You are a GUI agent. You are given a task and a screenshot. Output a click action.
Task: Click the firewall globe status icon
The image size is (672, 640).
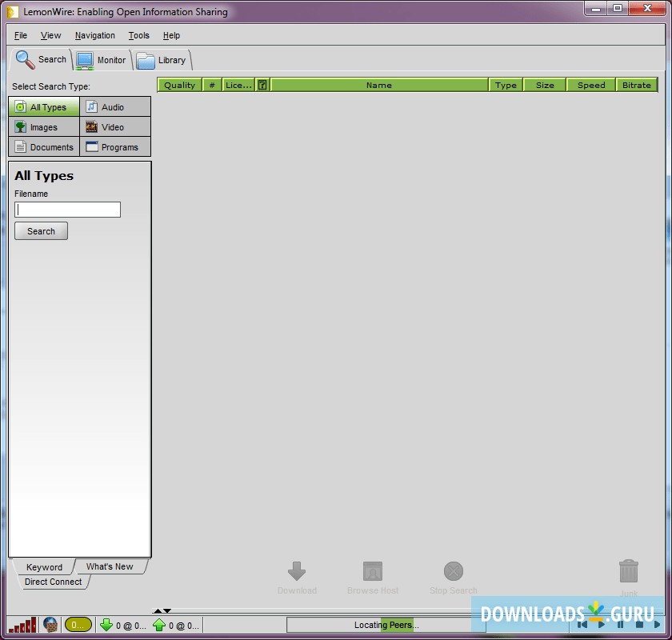tap(50, 625)
